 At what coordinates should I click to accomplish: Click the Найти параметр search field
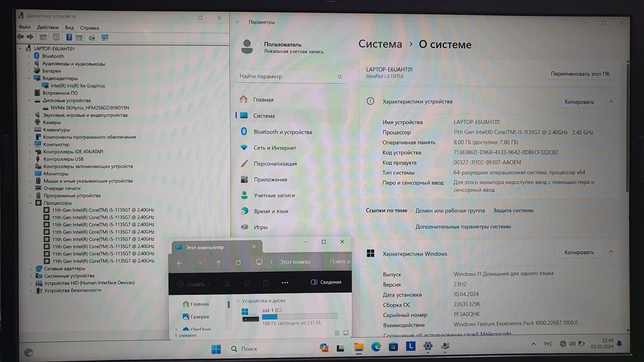click(286, 77)
